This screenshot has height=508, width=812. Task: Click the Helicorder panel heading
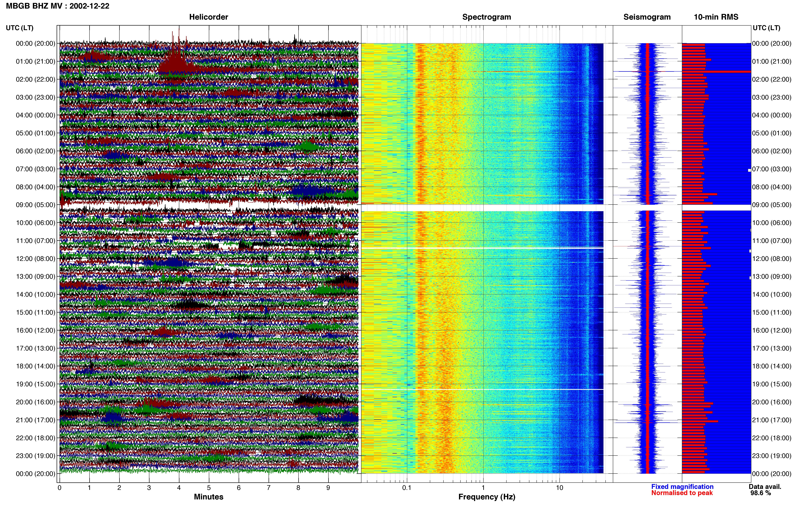click(x=209, y=17)
